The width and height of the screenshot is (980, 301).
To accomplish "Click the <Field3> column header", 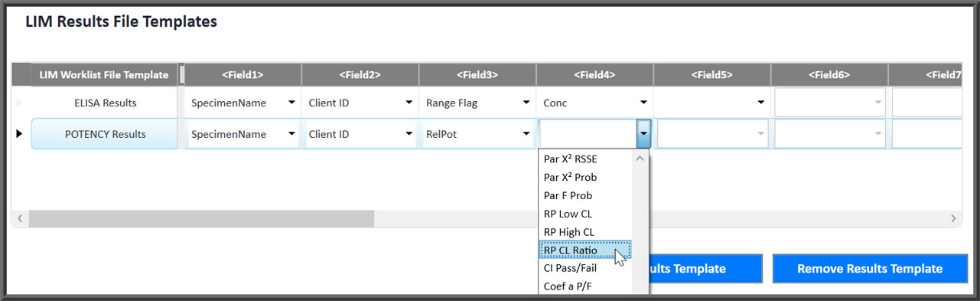I will [477, 74].
